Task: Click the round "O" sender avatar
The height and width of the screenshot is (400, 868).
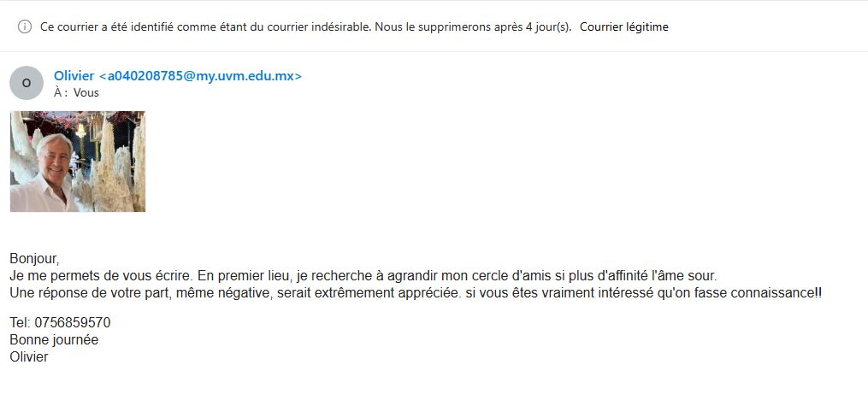Action: click(x=26, y=83)
